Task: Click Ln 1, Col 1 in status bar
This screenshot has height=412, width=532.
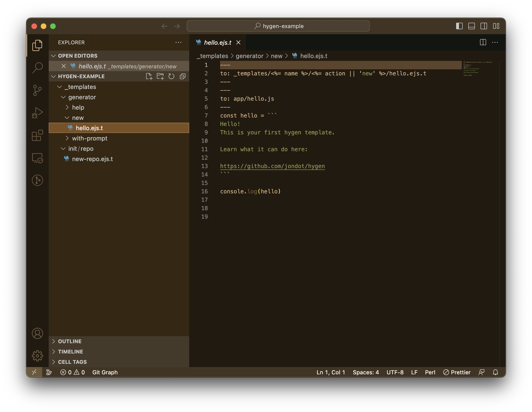Action: coord(331,372)
